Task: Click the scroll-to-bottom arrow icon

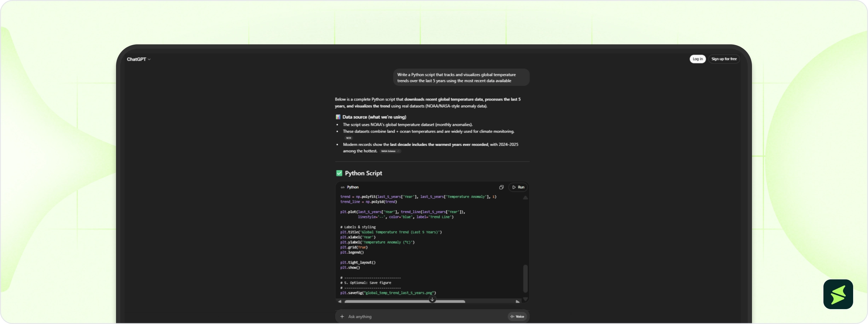Action: coord(432,300)
